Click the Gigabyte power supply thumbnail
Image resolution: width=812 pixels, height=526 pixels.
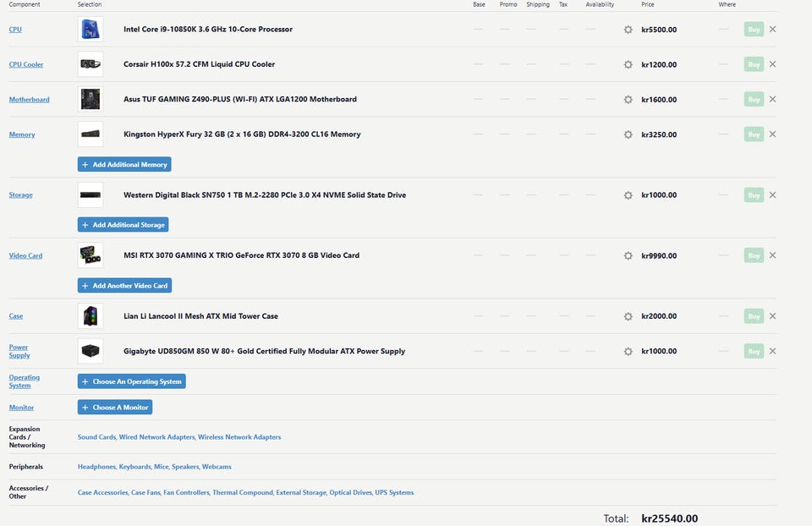point(91,351)
